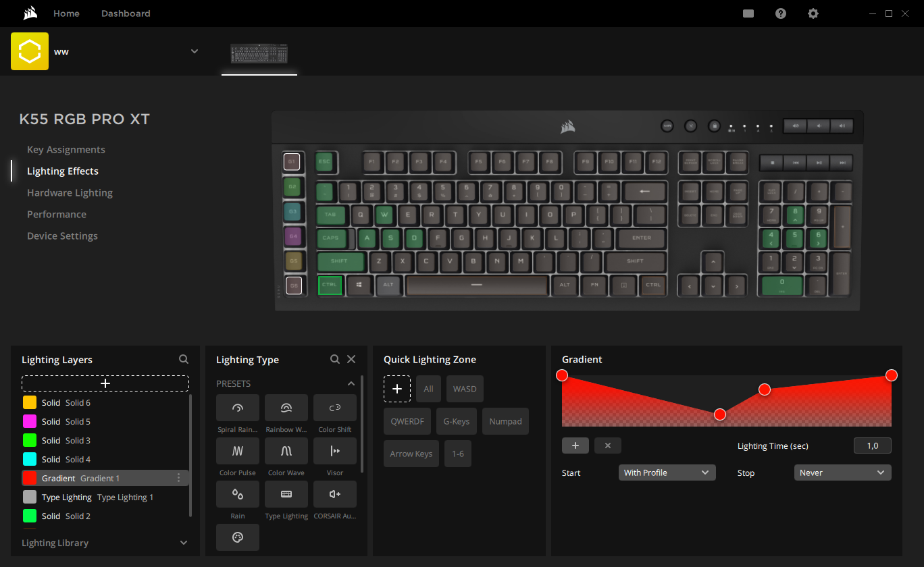924x567 pixels.
Task: Click the magenta Solid 5 color swatch
Action: (30, 421)
